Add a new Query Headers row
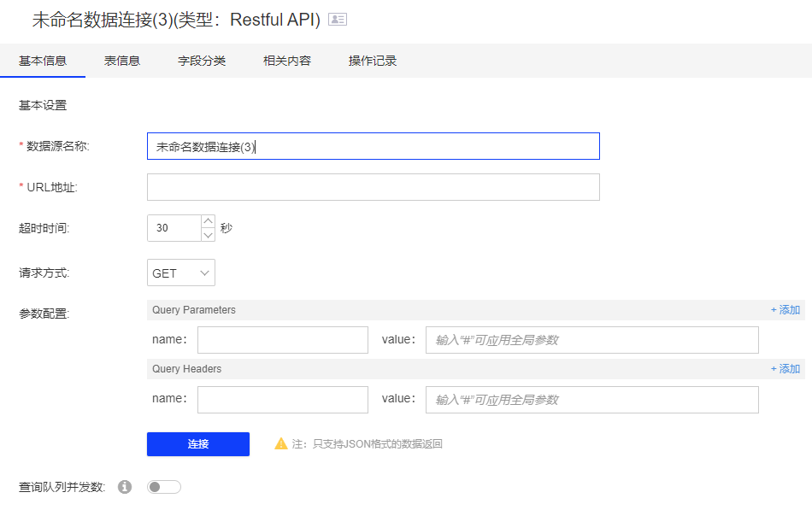812x510 pixels. click(x=786, y=369)
